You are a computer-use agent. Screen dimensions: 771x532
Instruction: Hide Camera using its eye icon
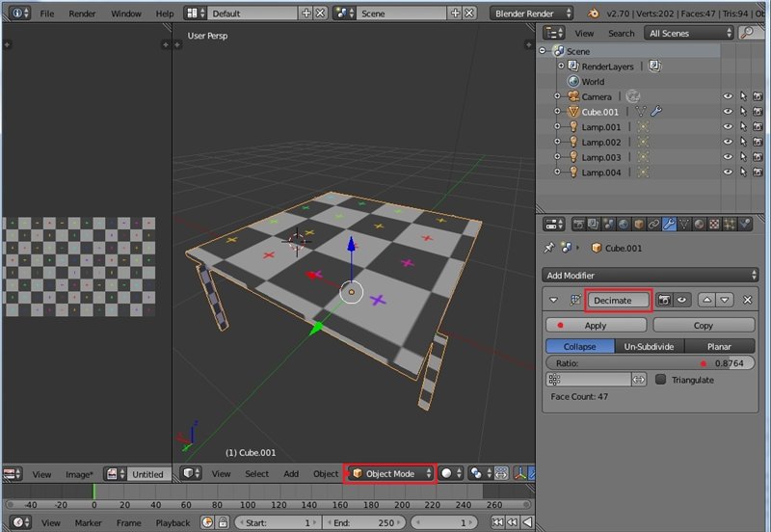click(729, 96)
